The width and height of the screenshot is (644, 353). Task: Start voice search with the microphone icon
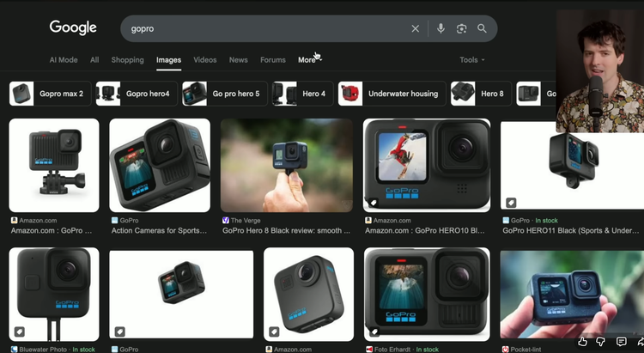[440, 28]
